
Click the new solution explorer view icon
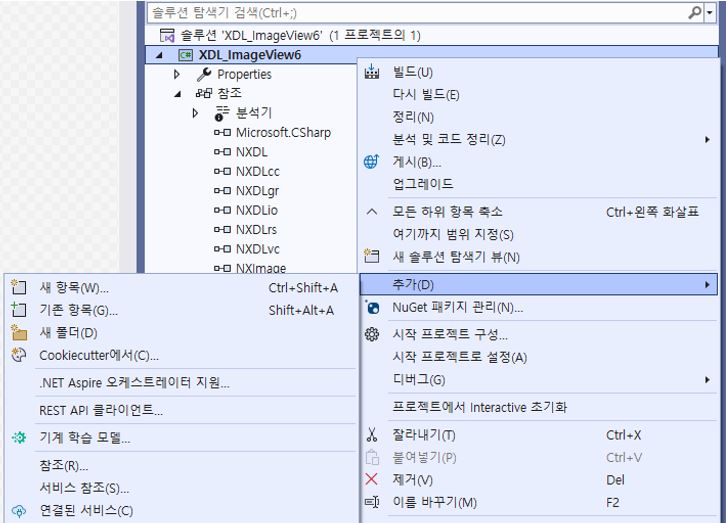tap(372, 256)
